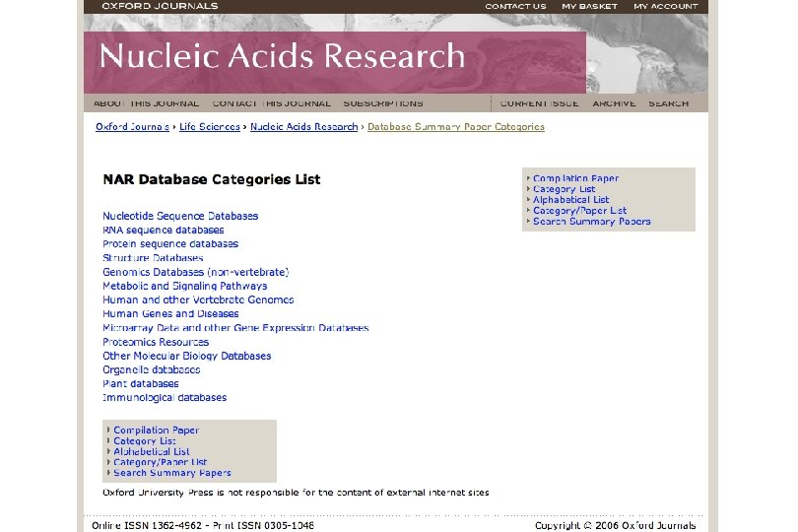The height and width of the screenshot is (532, 798).
Task: Open the Search navigation item
Action: (669, 103)
